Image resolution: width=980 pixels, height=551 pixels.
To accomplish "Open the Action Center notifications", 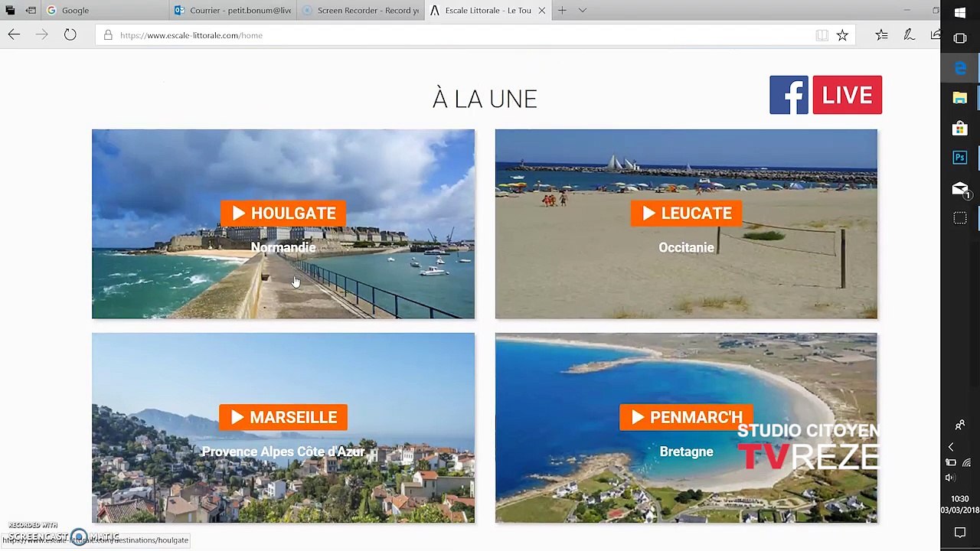I will pyautogui.click(x=960, y=533).
